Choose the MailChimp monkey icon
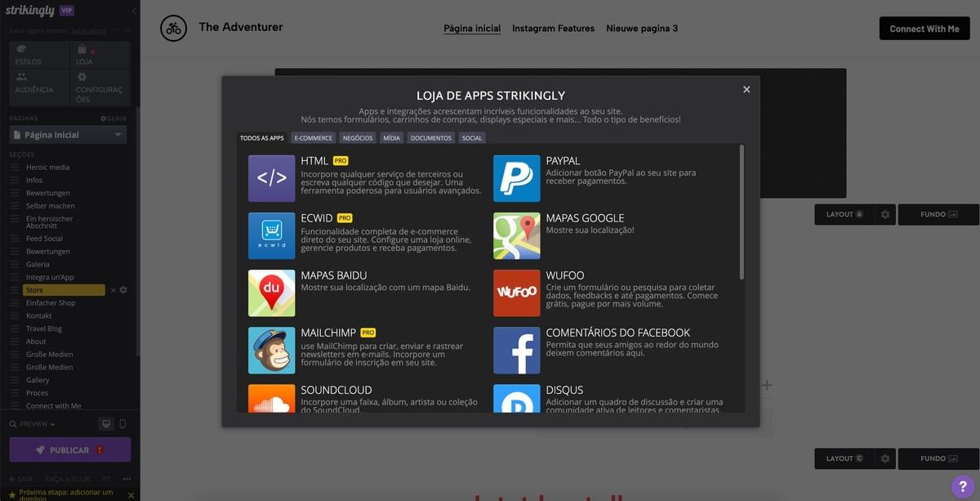This screenshot has height=501, width=980. coord(271,350)
